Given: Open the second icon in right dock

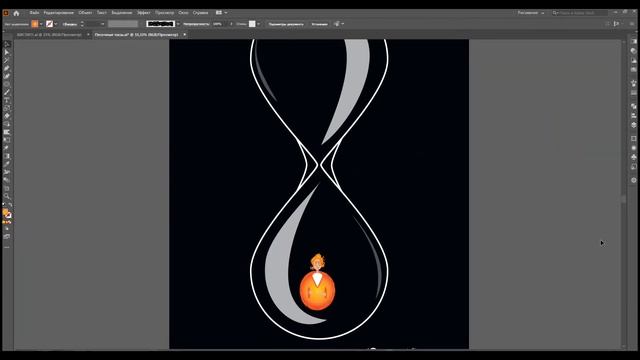Looking at the screenshot, I should (633, 51).
